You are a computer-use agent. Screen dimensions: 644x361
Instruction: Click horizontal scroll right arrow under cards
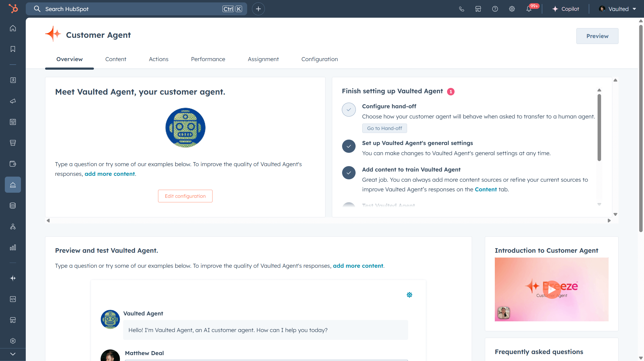click(x=609, y=221)
